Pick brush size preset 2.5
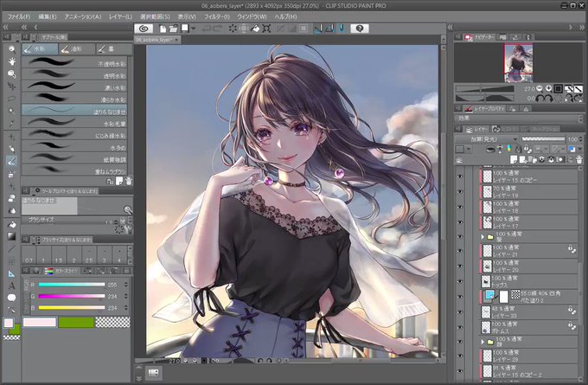 pos(89,255)
